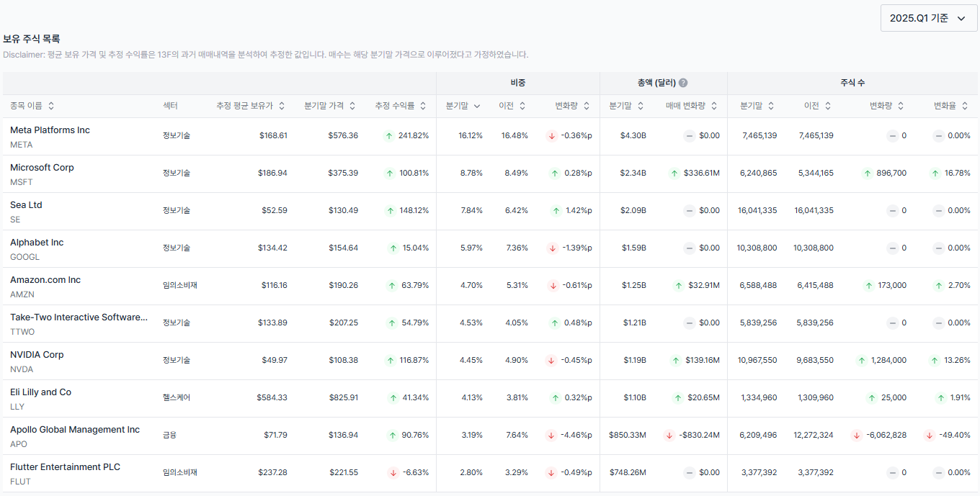
Task: Sort by 종목 이름 column
Action: tap(32, 106)
